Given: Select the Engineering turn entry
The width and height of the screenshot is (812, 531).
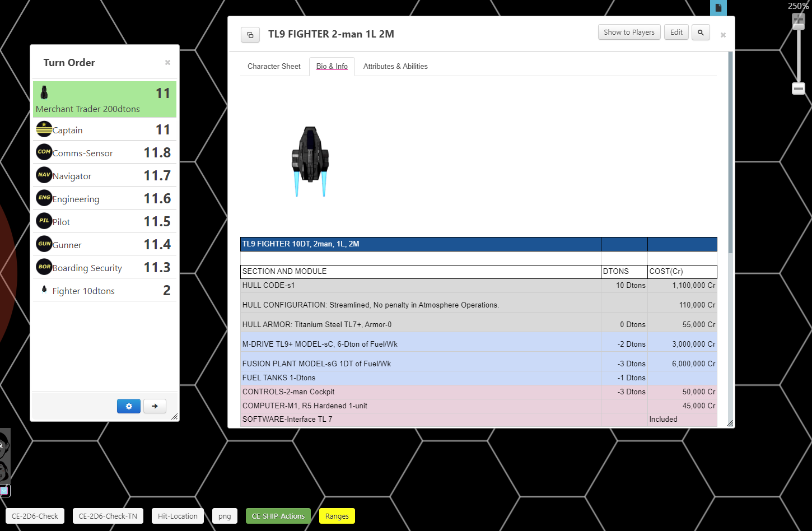Looking at the screenshot, I should pyautogui.click(x=105, y=198).
